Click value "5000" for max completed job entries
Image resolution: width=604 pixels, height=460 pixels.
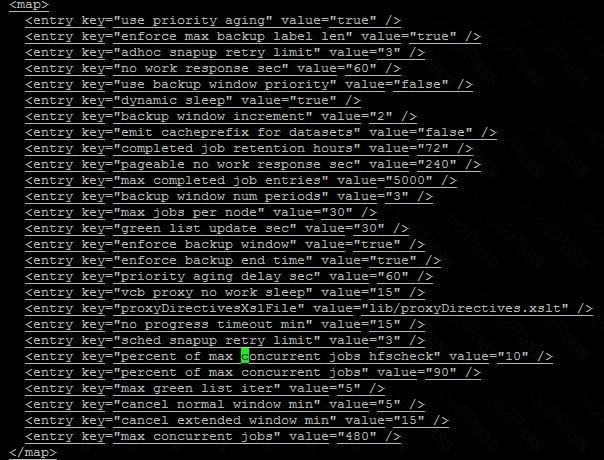click(409, 180)
